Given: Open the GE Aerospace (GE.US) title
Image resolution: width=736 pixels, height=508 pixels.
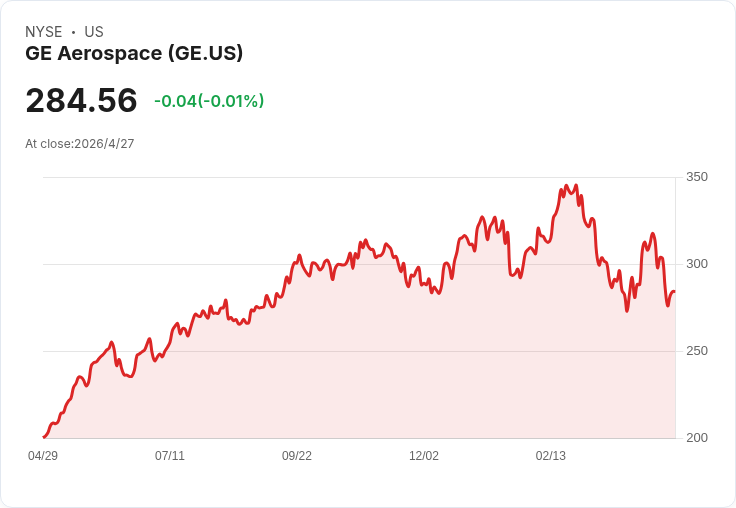Looking at the screenshot, I should click(134, 54).
